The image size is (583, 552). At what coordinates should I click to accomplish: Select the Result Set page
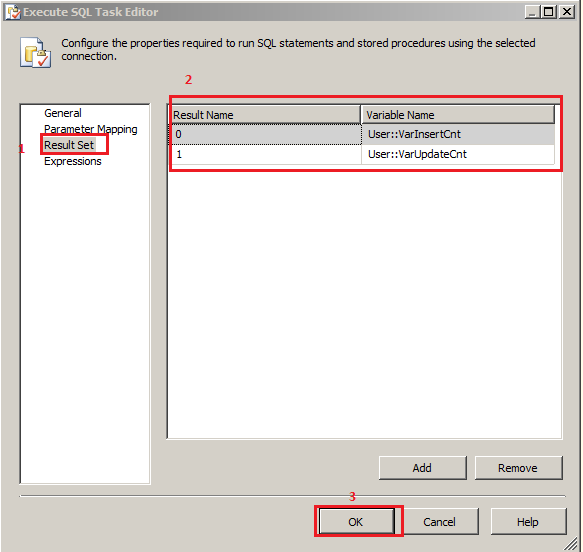click(69, 145)
